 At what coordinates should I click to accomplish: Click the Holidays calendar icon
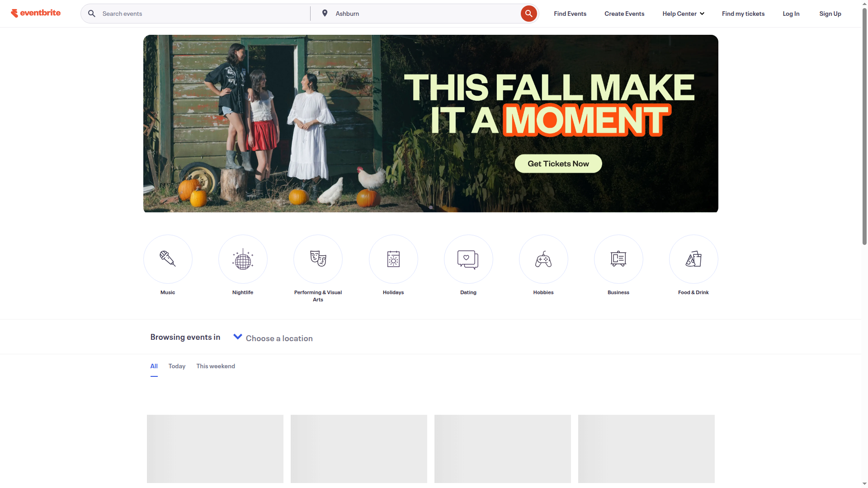(393, 259)
